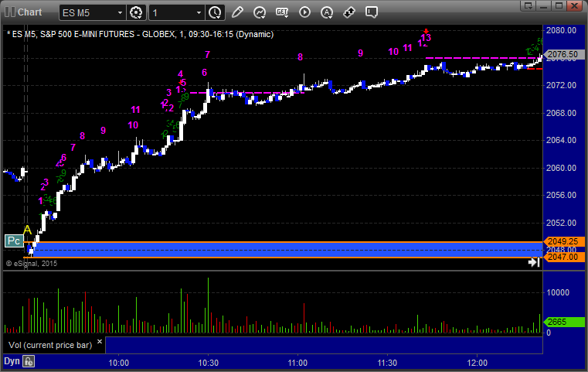Open the link/pin tool icon
This screenshot has height=372, width=588.
349,12
